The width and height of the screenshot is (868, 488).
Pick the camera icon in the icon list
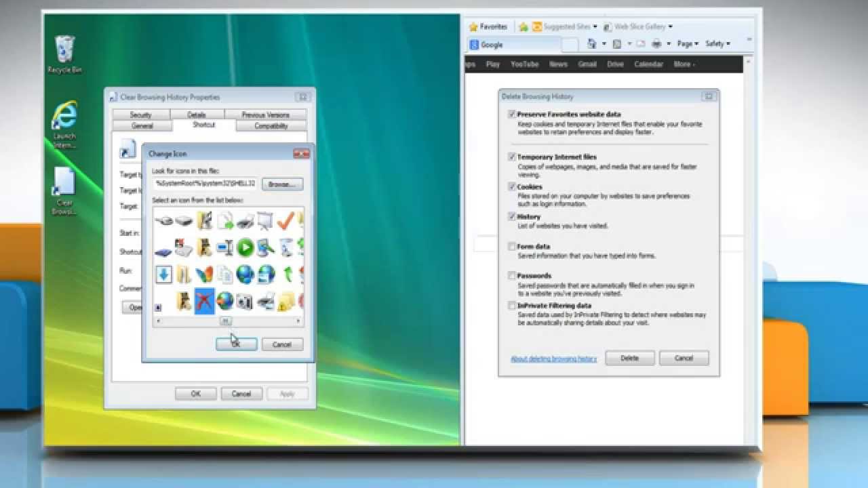click(244, 301)
